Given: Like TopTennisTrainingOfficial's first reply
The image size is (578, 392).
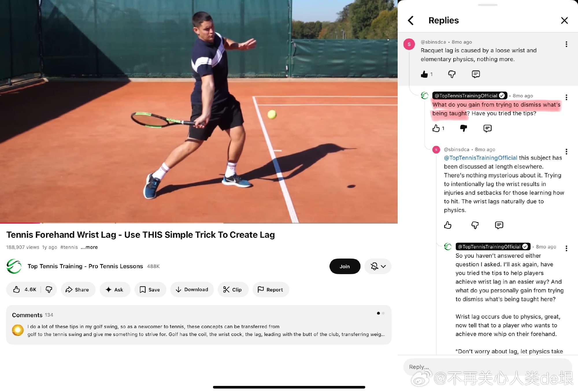Looking at the screenshot, I should [x=436, y=128].
